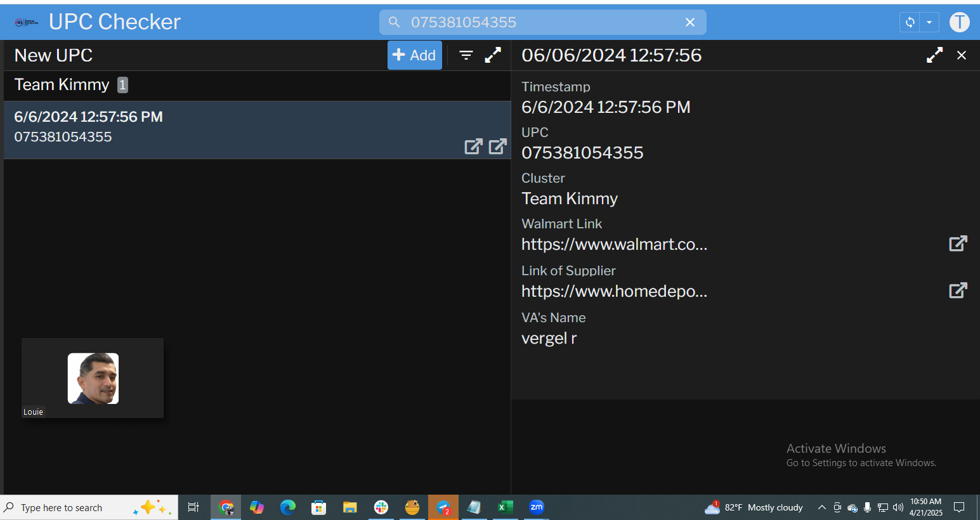980x520 pixels.
Task: Open File Explorer from the taskbar
Action: pos(350,507)
